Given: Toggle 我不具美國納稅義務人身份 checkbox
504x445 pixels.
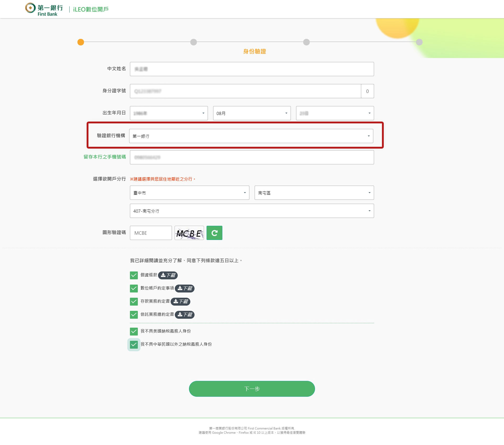Looking at the screenshot, I should [x=134, y=331].
